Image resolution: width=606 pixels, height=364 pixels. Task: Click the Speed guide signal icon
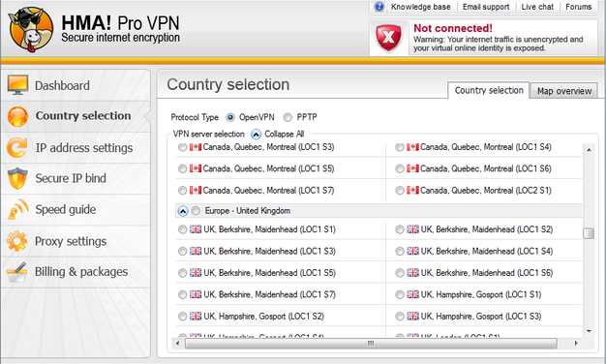click(17, 209)
